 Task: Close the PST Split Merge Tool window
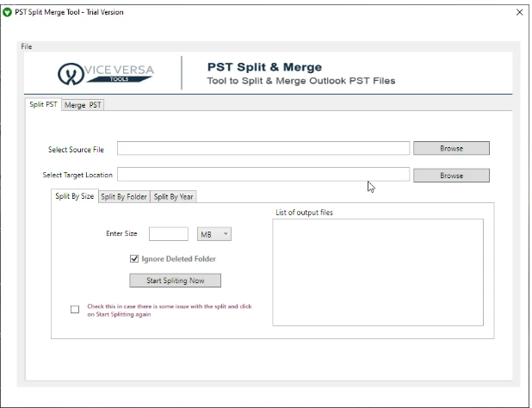pyautogui.click(x=519, y=12)
